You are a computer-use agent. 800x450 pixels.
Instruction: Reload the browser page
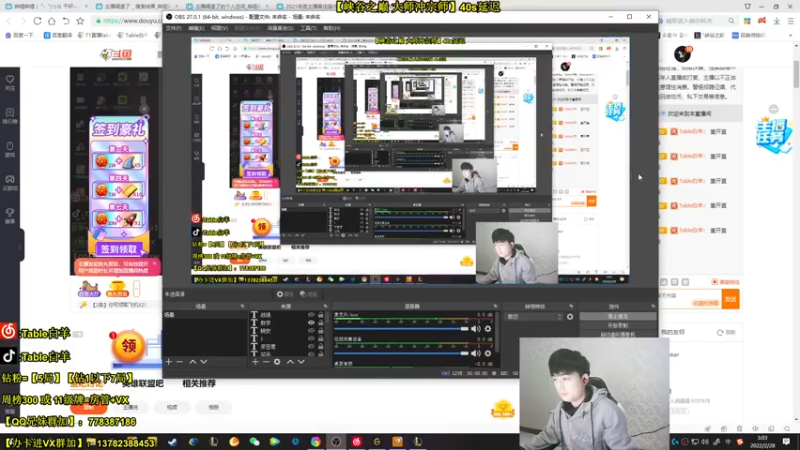click(x=37, y=21)
